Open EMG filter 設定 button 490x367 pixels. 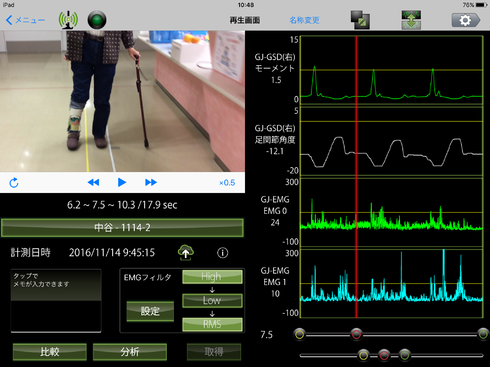[150, 311]
